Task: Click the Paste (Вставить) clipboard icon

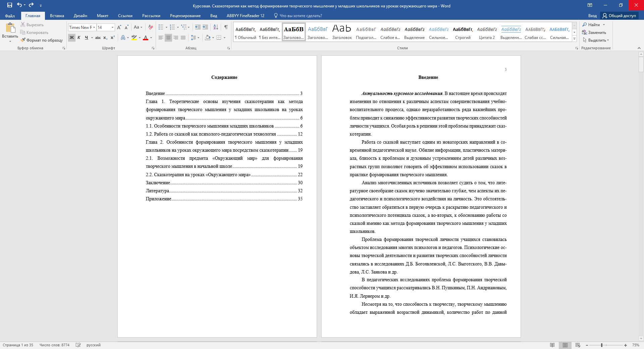Action: click(10, 28)
